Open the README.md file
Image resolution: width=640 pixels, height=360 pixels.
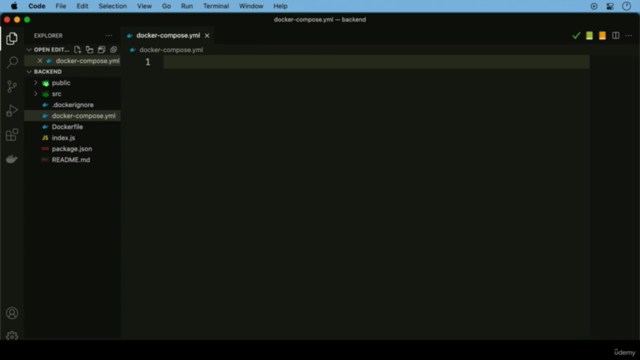[71, 160]
